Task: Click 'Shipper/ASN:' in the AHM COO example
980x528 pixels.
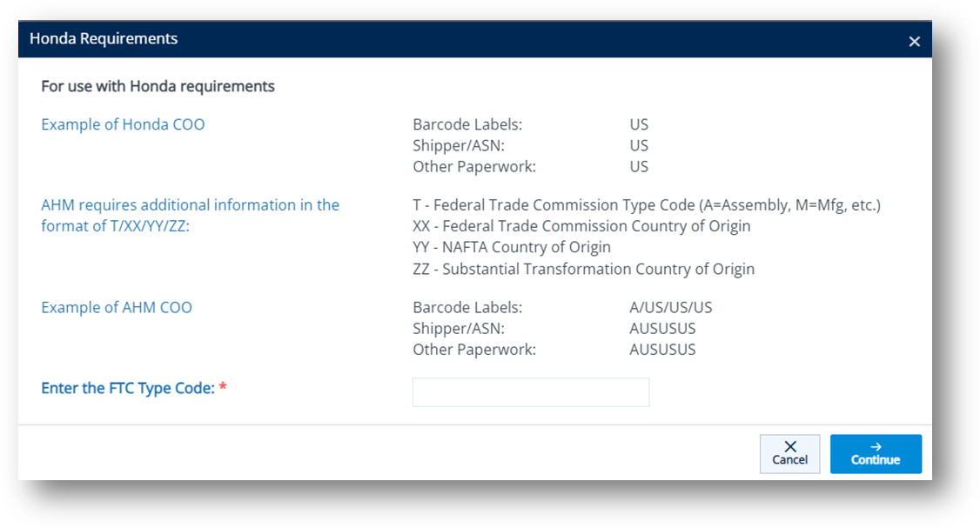Action: (459, 329)
